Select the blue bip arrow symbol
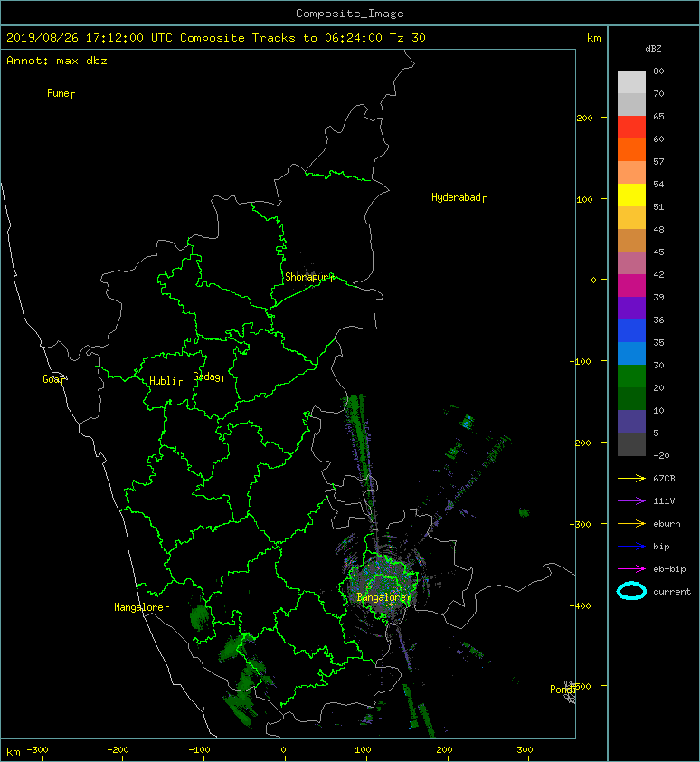This screenshot has height=762, width=700. (631, 547)
